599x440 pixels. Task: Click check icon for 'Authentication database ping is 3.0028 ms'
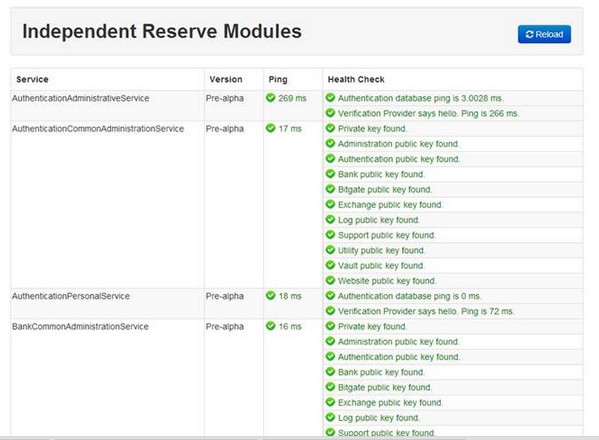click(330, 98)
